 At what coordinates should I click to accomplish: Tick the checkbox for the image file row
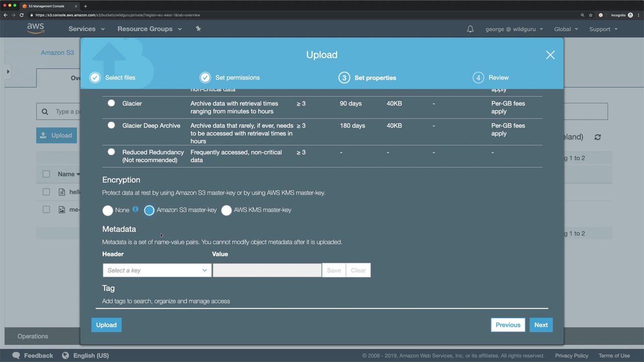click(46, 210)
